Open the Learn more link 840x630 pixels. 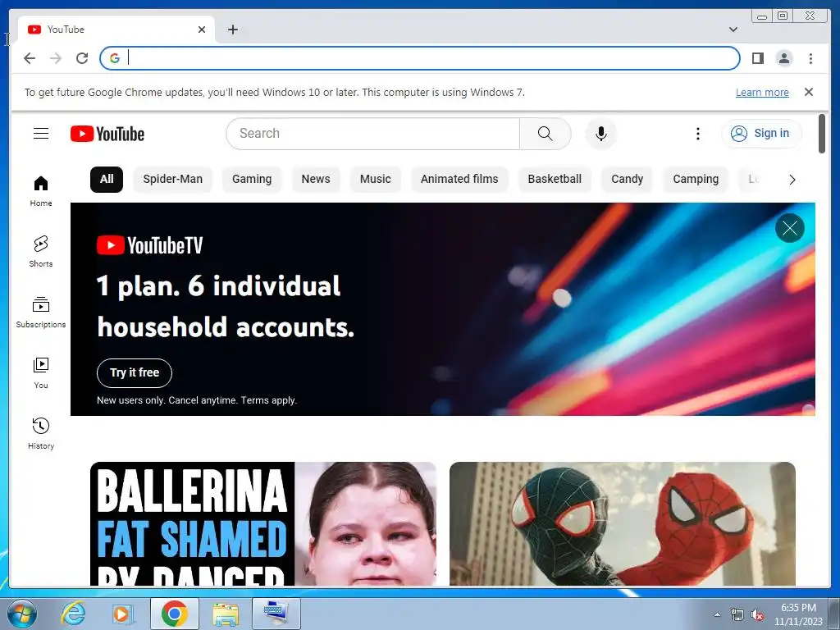(x=762, y=92)
